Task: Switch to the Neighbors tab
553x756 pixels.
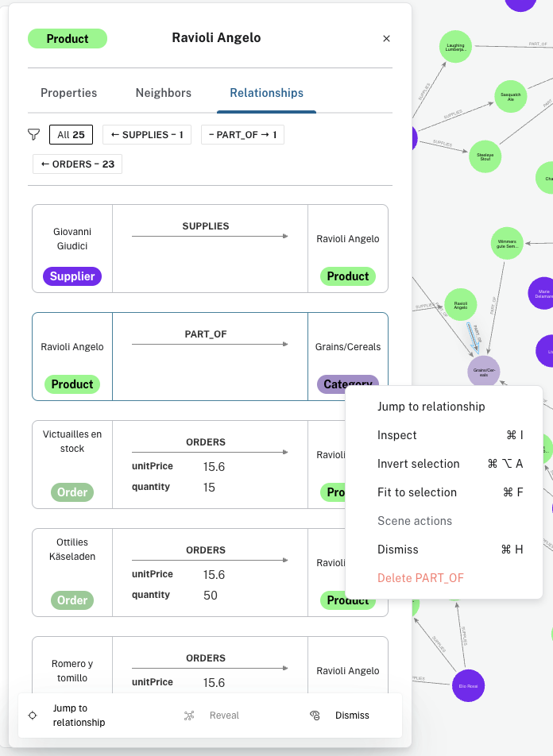Action: [x=163, y=93]
